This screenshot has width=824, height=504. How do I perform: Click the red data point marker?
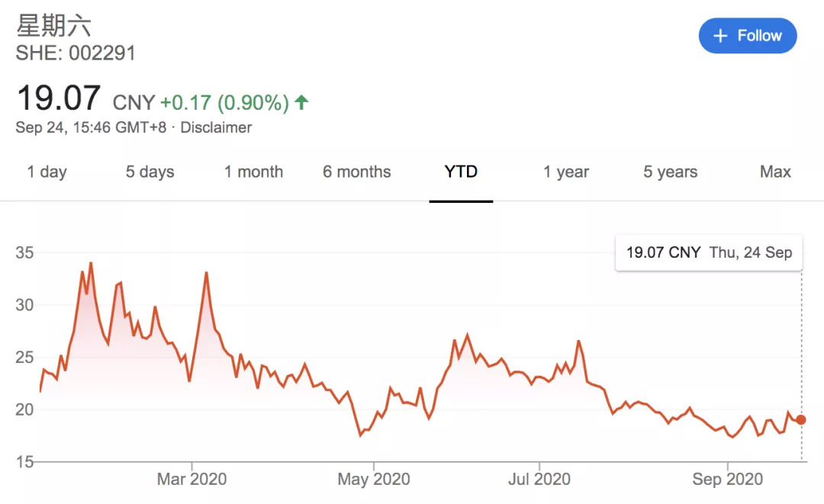[x=800, y=419]
